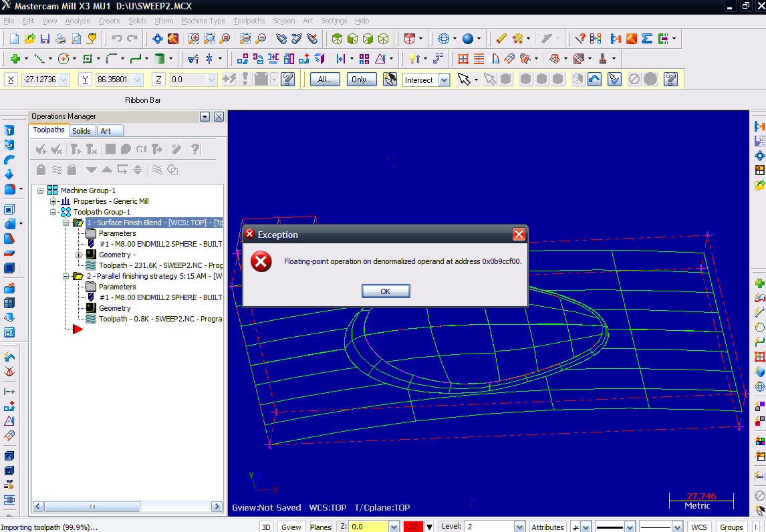Open the Xform menu

tap(164, 21)
